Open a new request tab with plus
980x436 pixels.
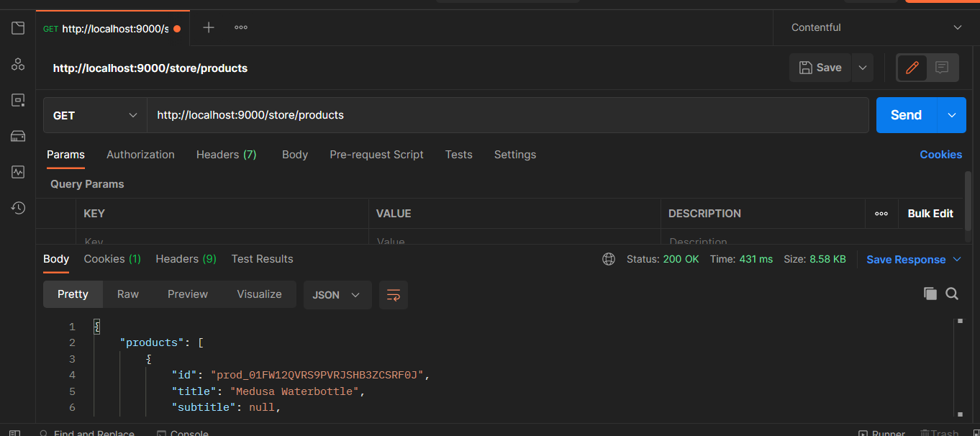pyautogui.click(x=209, y=27)
